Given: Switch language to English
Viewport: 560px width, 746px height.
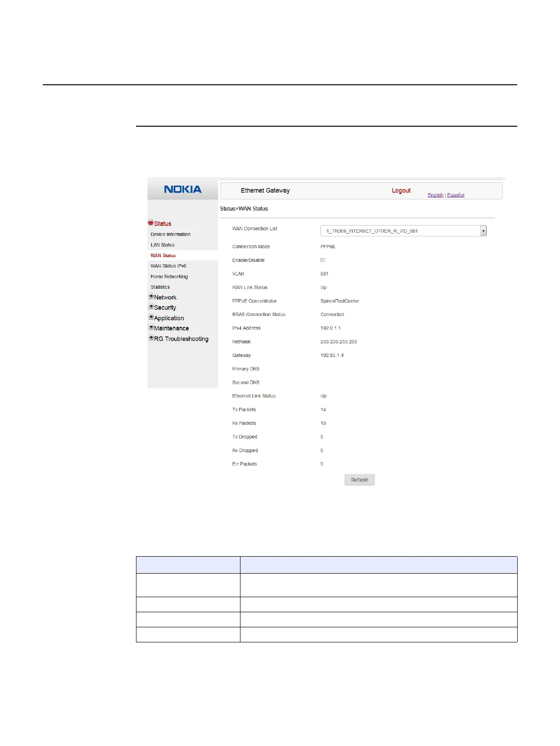Looking at the screenshot, I should pos(435,195).
